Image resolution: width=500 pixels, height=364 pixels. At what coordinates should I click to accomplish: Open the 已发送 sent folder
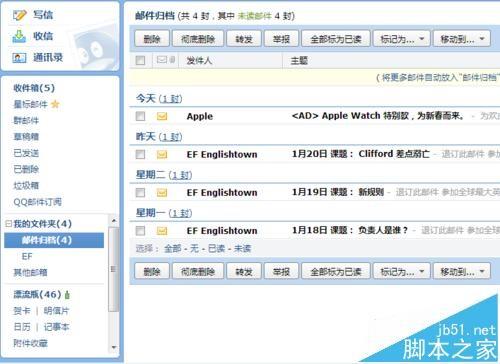(26, 153)
